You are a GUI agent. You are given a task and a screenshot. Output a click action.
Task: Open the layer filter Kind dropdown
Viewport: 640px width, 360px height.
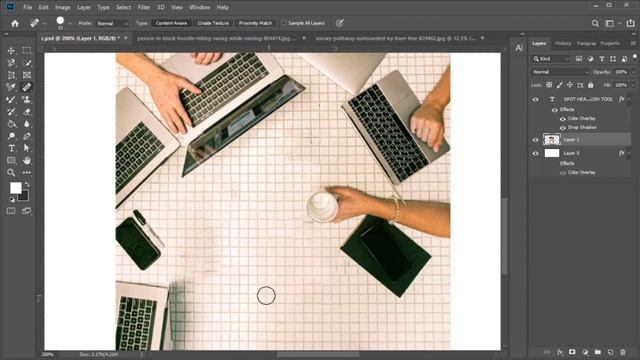tap(550, 59)
